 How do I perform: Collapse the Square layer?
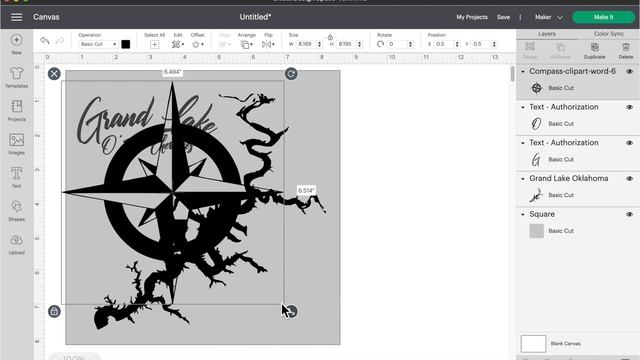pyautogui.click(x=523, y=214)
